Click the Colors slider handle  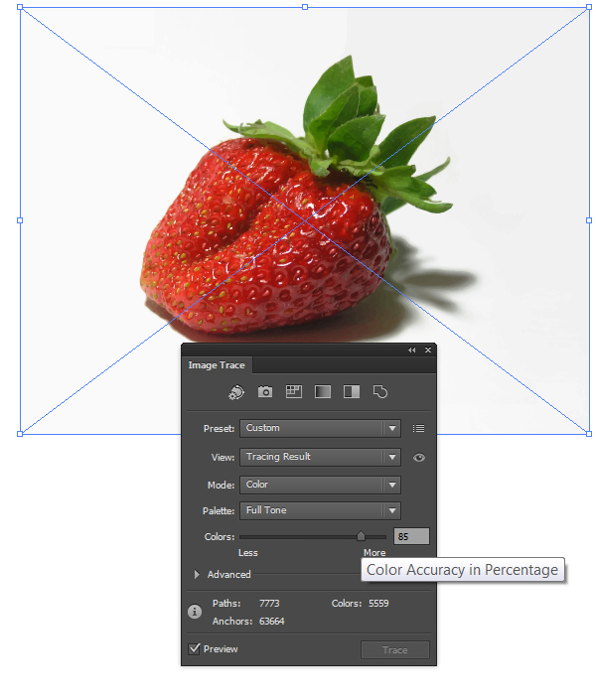pos(361,536)
